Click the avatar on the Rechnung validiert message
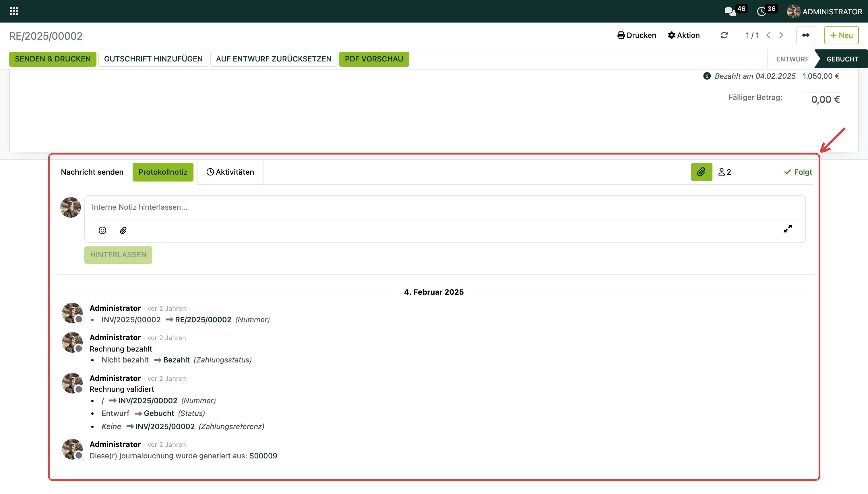The width and height of the screenshot is (868, 494). 72,383
